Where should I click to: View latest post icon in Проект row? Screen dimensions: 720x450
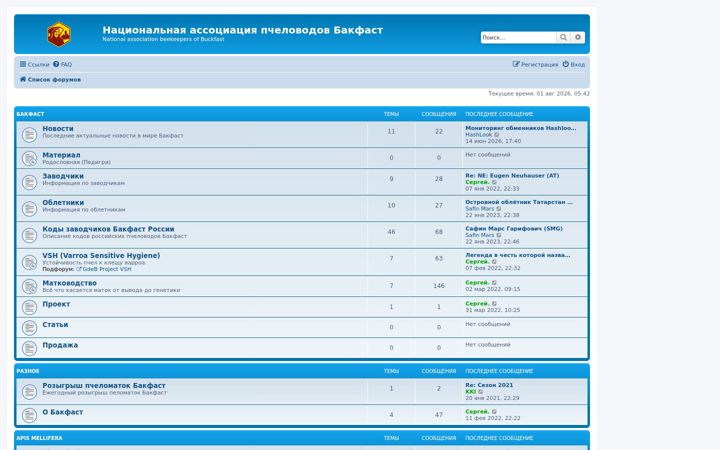tap(494, 304)
